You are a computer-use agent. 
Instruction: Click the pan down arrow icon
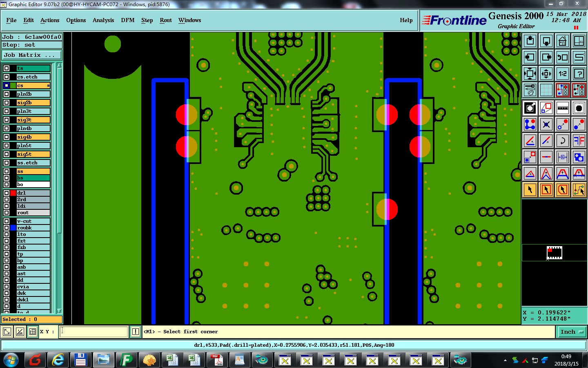pyautogui.click(x=546, y=41)
